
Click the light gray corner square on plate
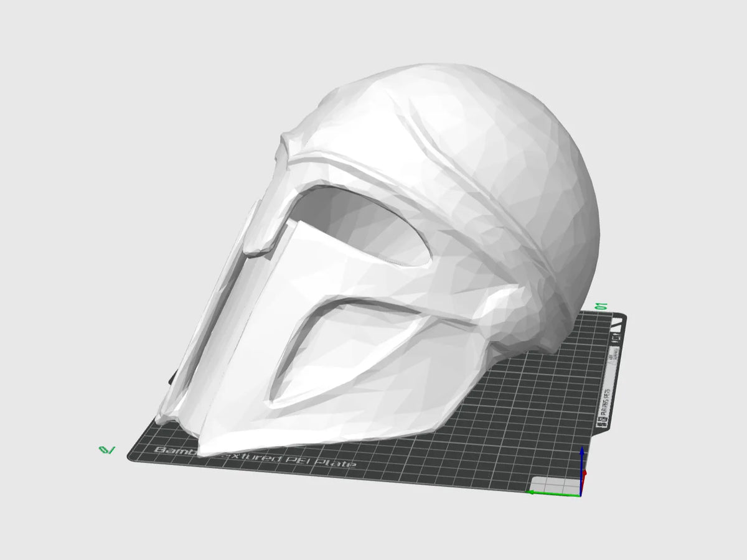point(554,485)
